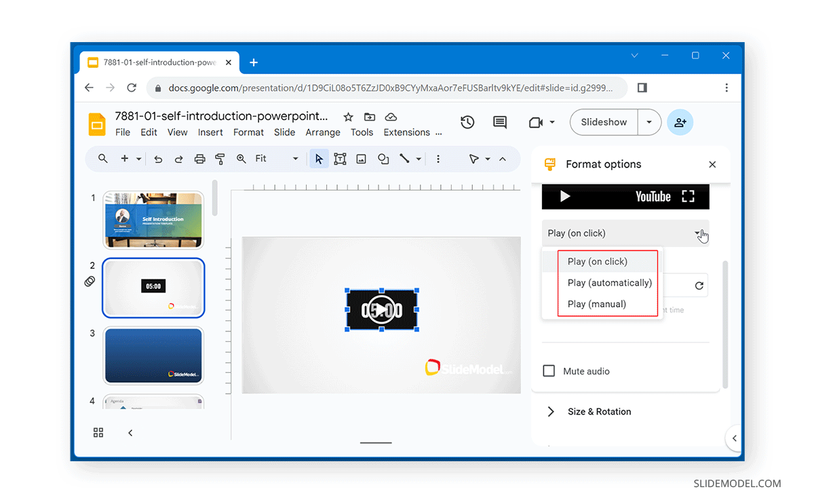Screen dimensions: 814x504
Task: Expand the Size & Rotation section
Action: coord(599,411)
